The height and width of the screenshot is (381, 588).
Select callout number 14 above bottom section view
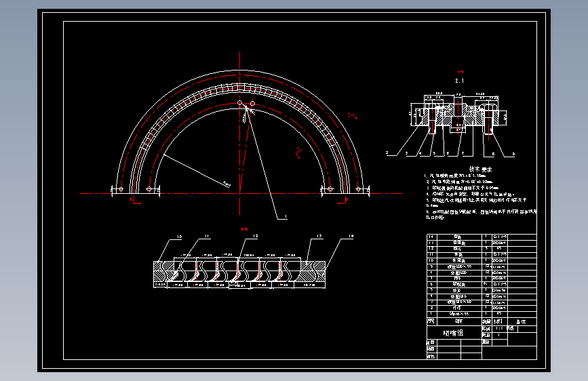[x=351, y=236]
